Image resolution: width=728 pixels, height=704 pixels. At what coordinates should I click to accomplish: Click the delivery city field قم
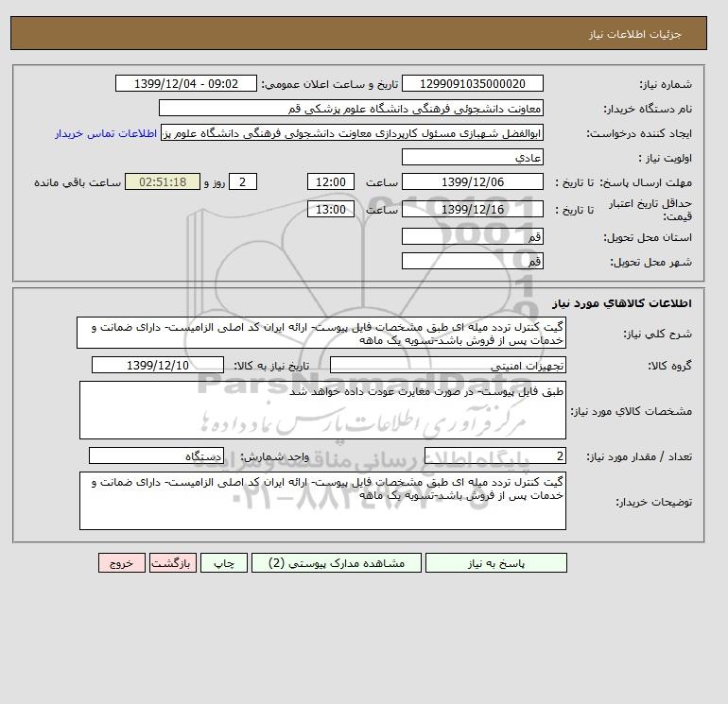tap(472, 261)
